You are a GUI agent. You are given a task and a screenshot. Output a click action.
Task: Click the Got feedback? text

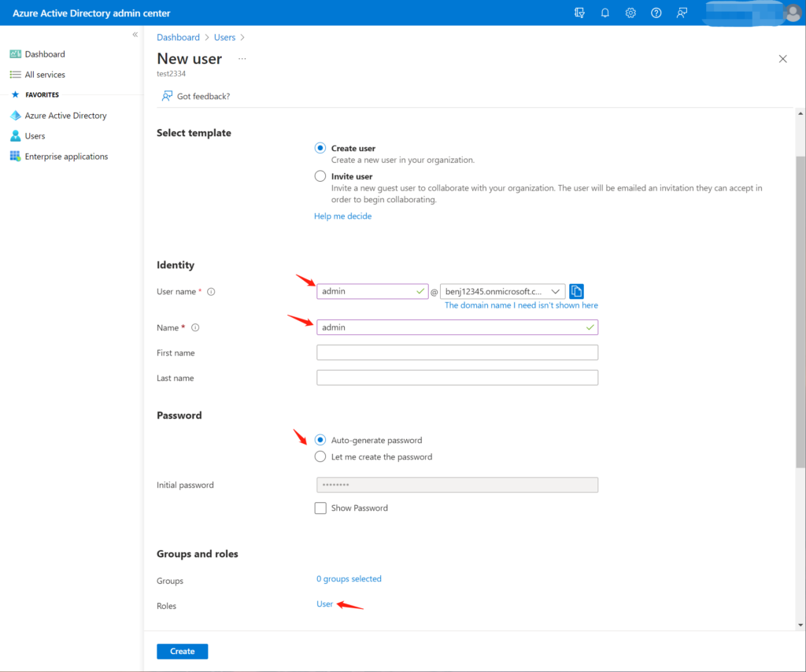click(204, 96)
